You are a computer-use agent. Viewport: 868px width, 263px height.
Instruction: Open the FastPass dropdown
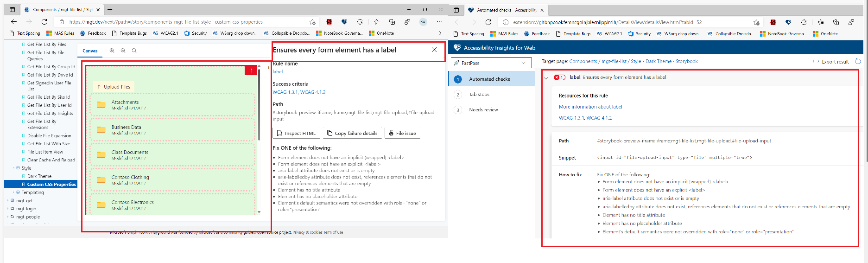491,63
